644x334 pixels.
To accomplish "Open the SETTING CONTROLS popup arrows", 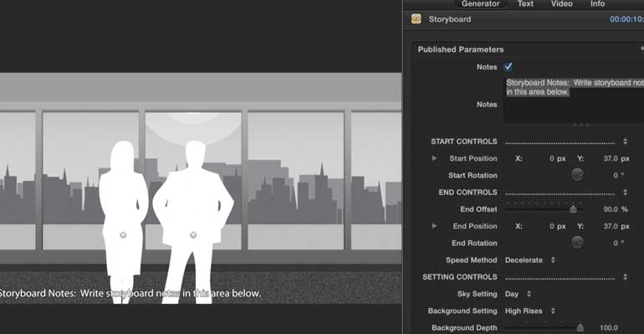I will pyautogui.click(x=625, y=277).
